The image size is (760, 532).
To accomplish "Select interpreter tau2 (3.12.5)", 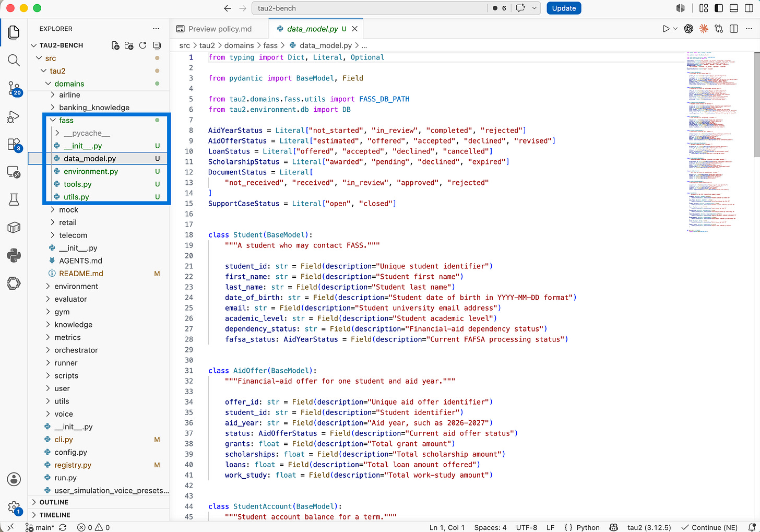I will 649,527.
